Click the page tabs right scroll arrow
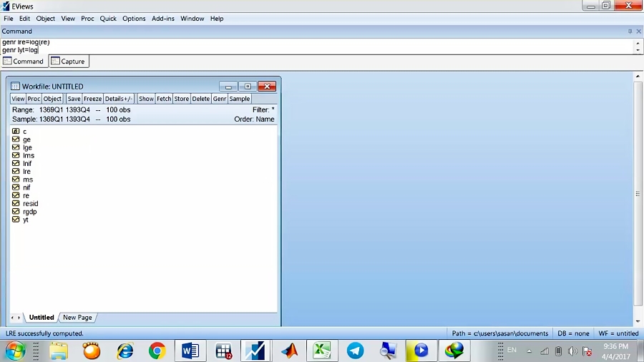The image size is (644, 362). tap(19, 318)
